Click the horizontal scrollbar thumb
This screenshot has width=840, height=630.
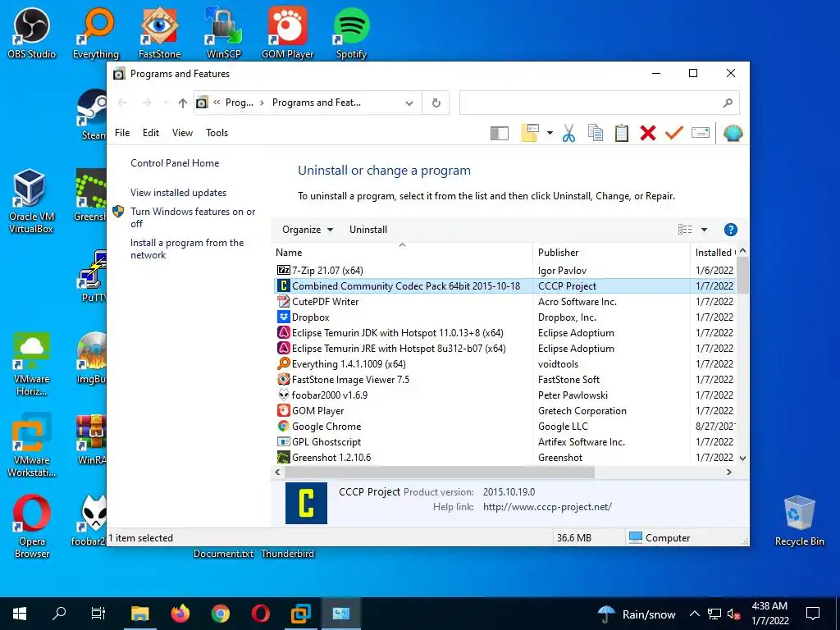pyautogui.click(x=440, y=472)
